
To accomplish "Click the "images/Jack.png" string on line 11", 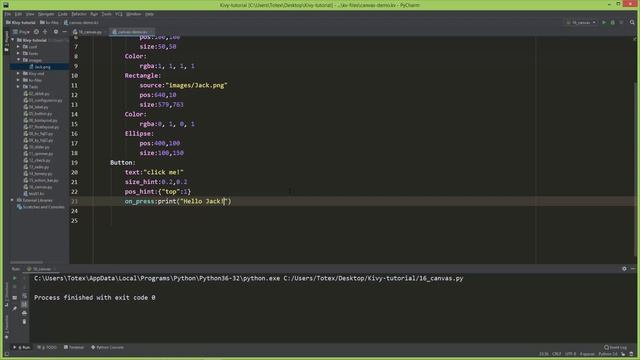I will tap(196, 85).
